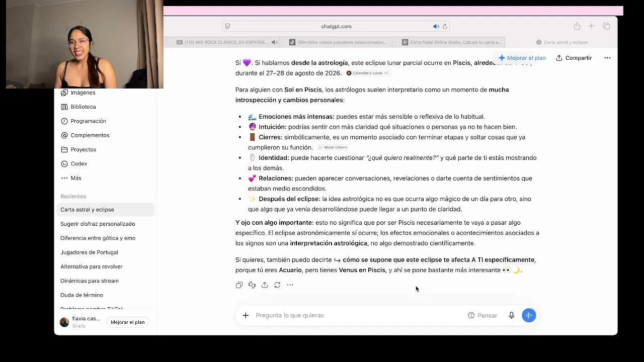Open conversation options ellipsis in header
Image resolution: width=644 pixels, height=362 pixels.
click(x=607, y=58)
